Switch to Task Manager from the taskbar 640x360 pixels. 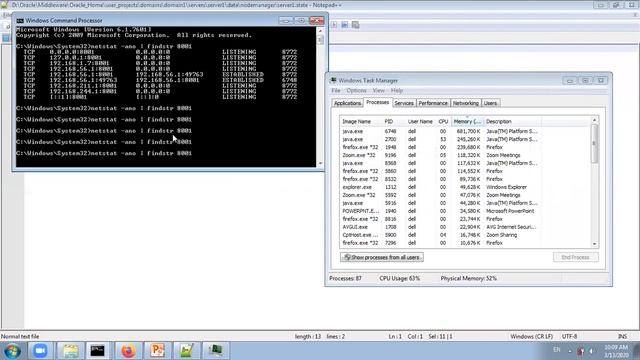coord(216,351)
